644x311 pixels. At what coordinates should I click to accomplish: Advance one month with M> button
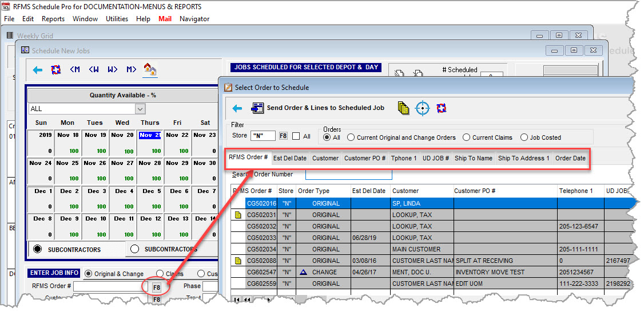(x=132, y=69)
